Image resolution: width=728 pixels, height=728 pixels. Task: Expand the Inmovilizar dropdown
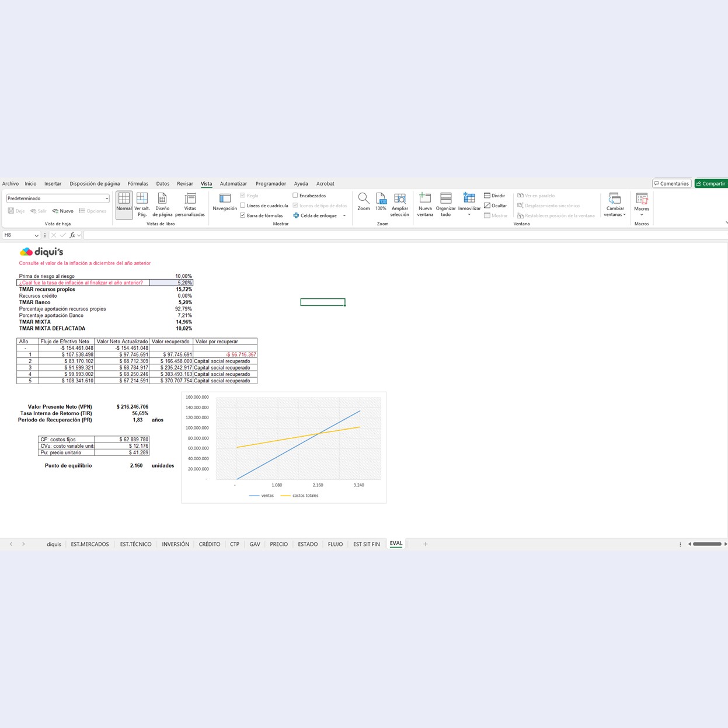pyautogui.click(x=469, y=214)
